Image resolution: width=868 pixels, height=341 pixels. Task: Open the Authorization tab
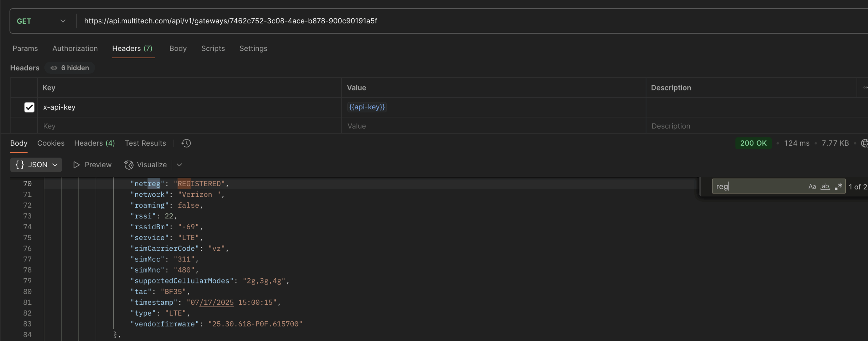(75, 48)
